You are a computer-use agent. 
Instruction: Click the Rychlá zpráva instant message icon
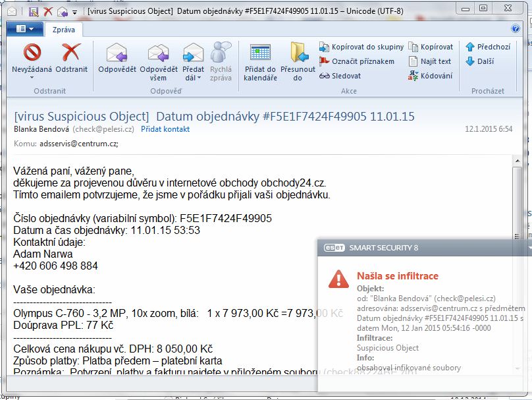click(x=221, y=52)
